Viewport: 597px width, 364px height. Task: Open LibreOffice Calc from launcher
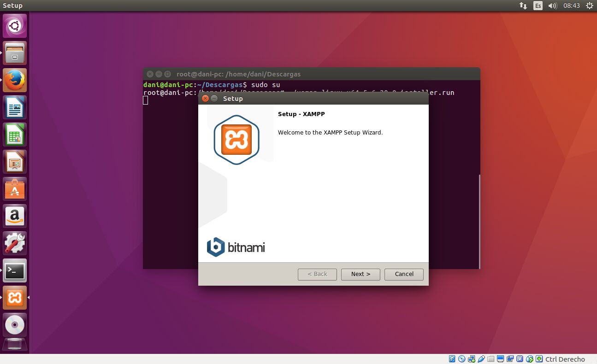coord(15,135)
